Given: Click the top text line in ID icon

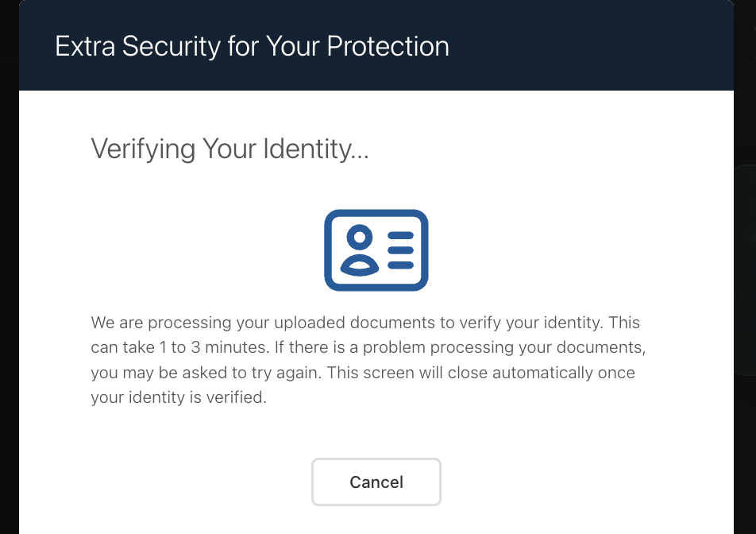Looking at the screenshot, I should click(401, 235).
